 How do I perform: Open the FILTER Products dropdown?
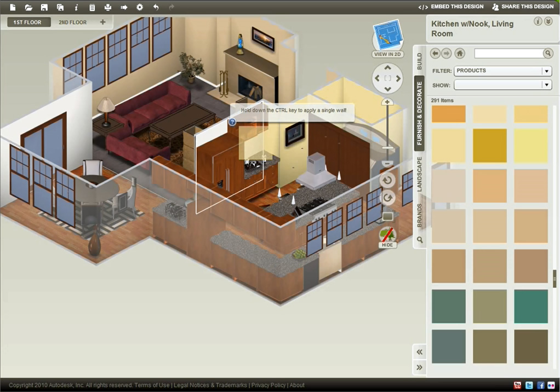(x=503, y=71)
